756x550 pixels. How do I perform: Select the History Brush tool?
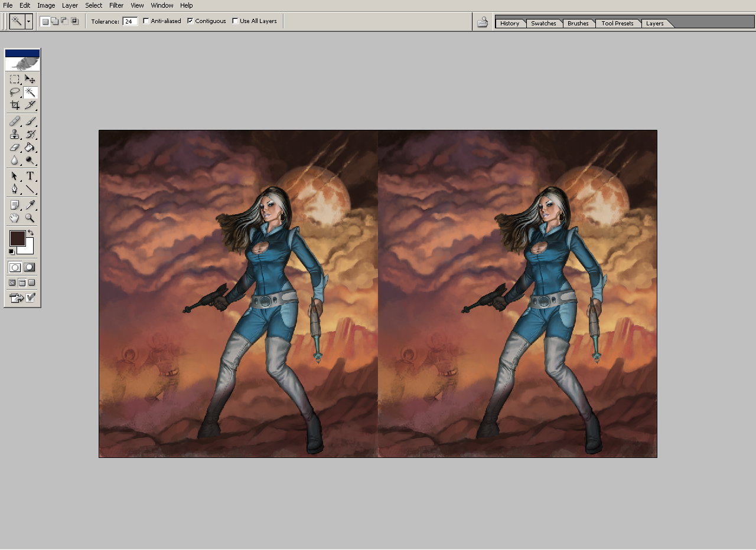[30, 134]
